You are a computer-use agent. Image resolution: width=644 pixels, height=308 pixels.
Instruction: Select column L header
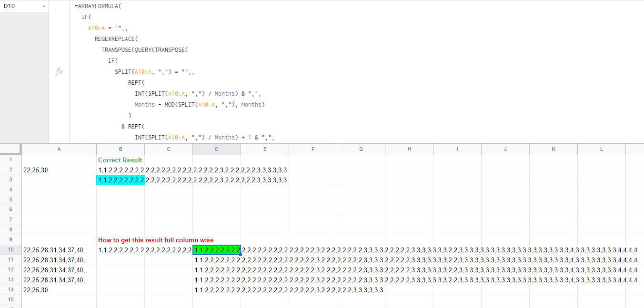pyautogui.click(x=602, y=149)
